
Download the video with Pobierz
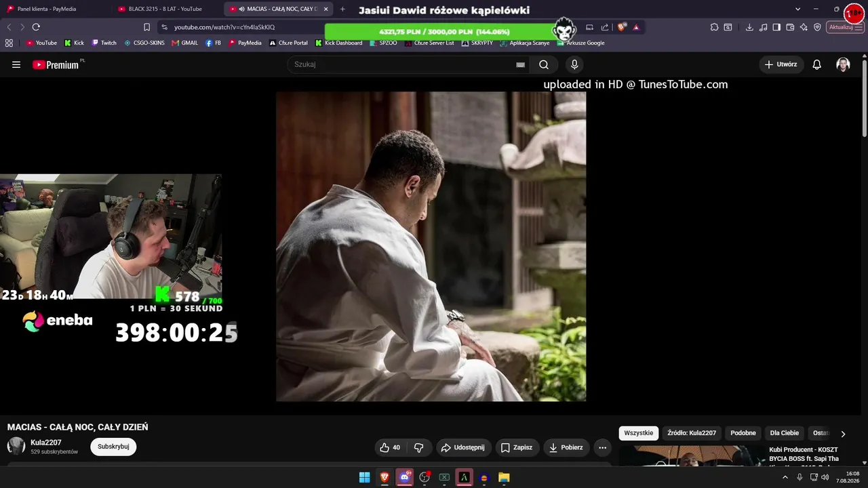click(566, 447)
